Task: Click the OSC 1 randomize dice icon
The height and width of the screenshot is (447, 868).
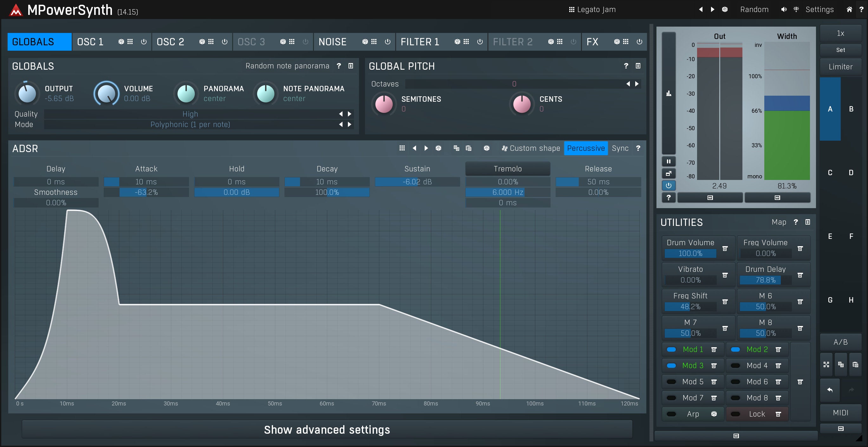Action: pyautogui.click(x=121, y=42)
